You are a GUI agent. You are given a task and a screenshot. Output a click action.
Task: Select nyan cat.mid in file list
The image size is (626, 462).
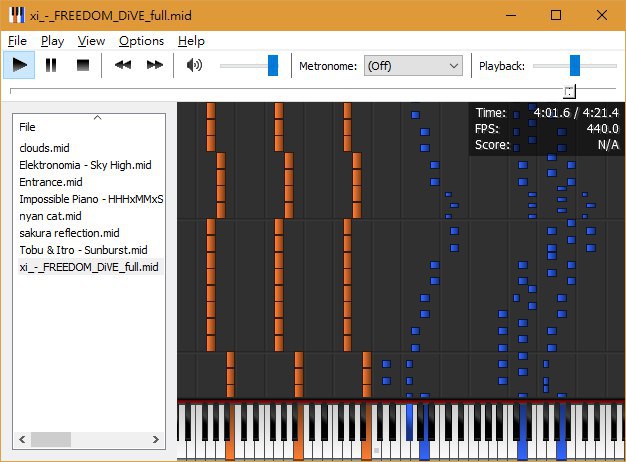click(x=50, y=216)
